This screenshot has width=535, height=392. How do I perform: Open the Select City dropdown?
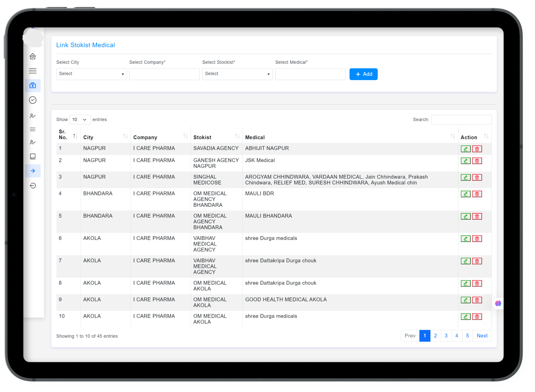click(91, 74)
